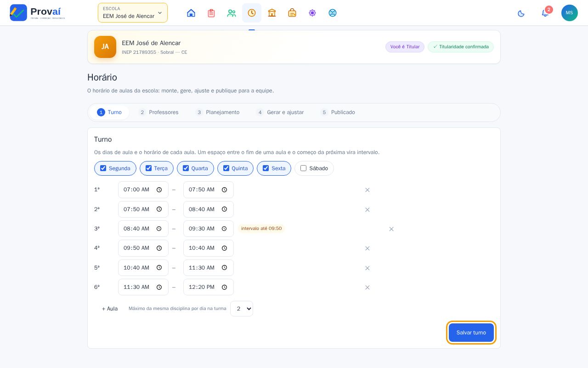The image size is (588, 368).
Task: Remove the 3ª class row
Action: [x=391, y=229]
